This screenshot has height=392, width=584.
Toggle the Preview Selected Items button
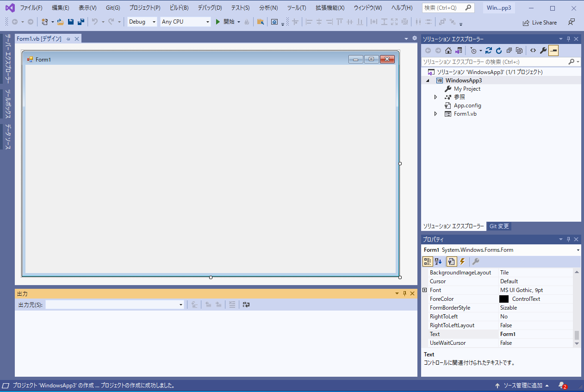[x=553, y=50]
